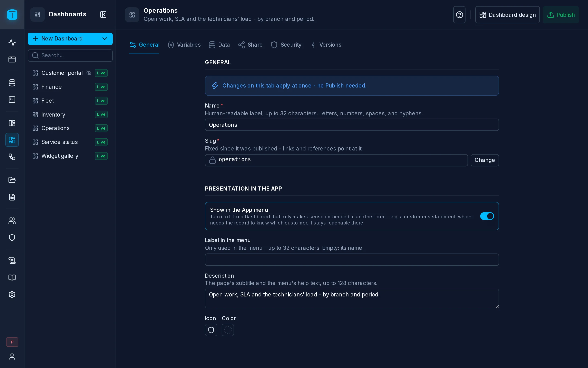
Task: Collapse the Dashboards side panel
Action: pyautogui.click(x=103, y=15)
